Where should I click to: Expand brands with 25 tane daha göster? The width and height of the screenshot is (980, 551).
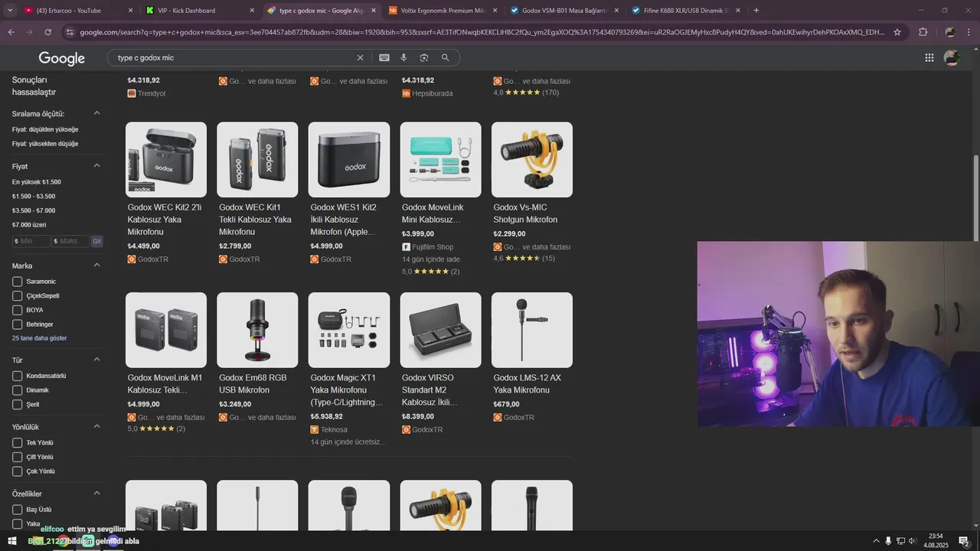click(x=39, y=338)
